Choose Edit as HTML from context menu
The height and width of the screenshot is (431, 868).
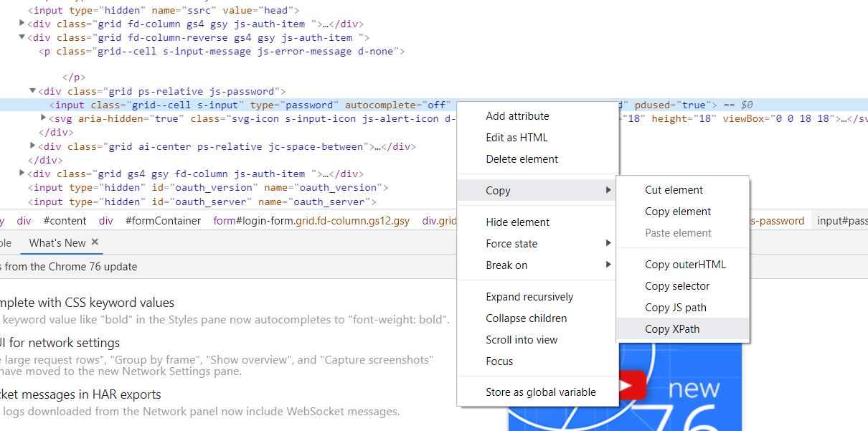coord(516,138)
